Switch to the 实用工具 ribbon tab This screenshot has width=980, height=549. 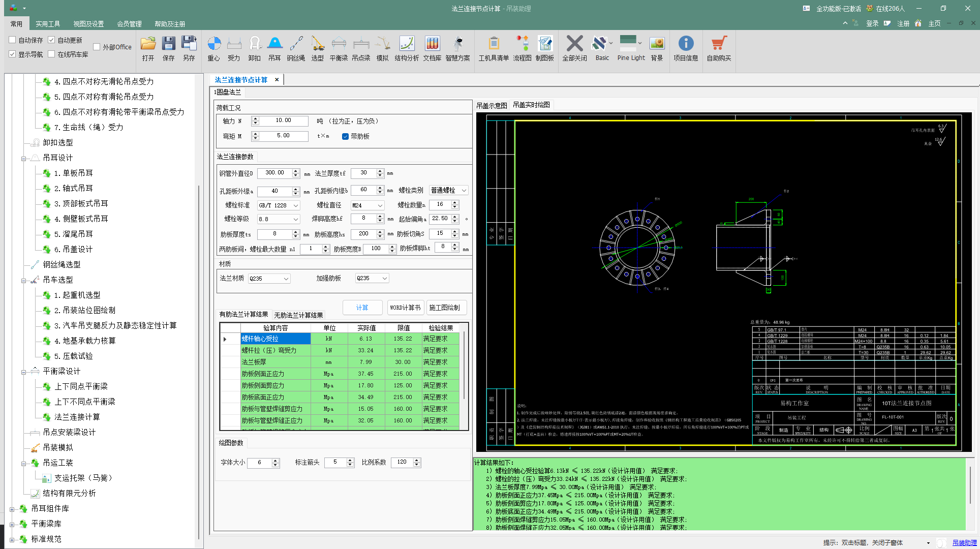(48, 24)
